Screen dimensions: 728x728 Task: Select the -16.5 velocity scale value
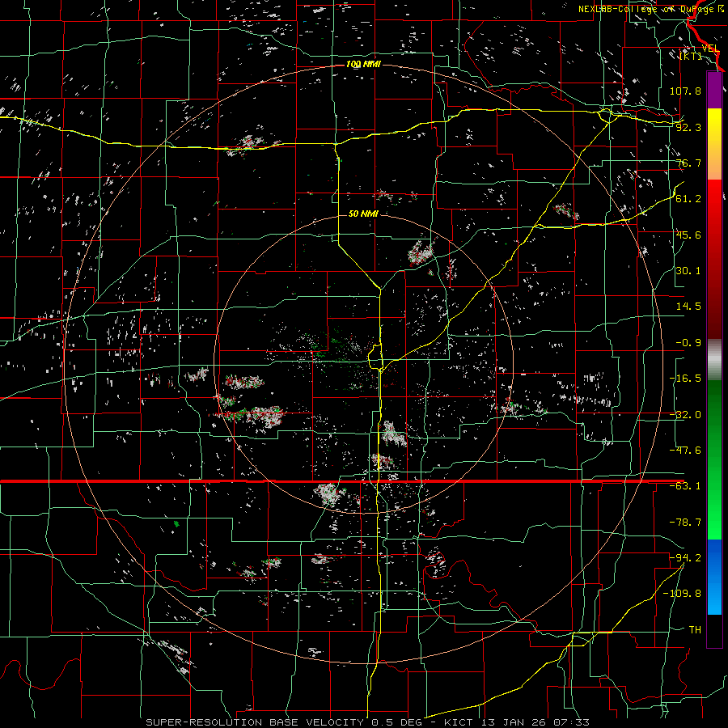[x=685, y=379]
